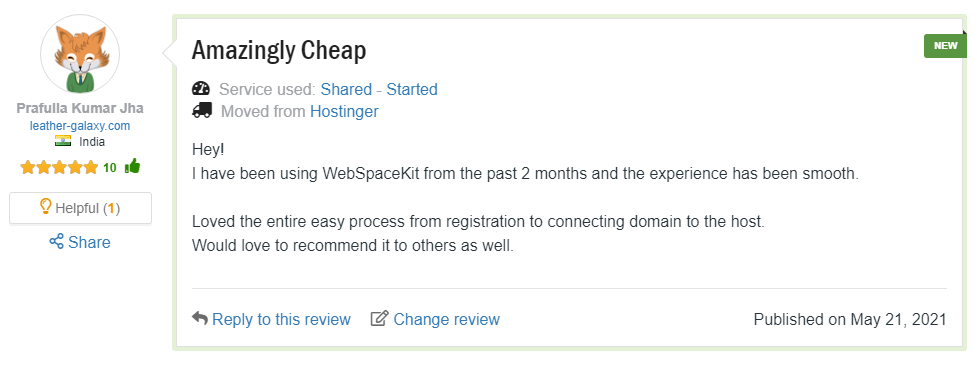Click the share nodes icon
This screenshot has height=366, width=979.
(x=56, y=242)
